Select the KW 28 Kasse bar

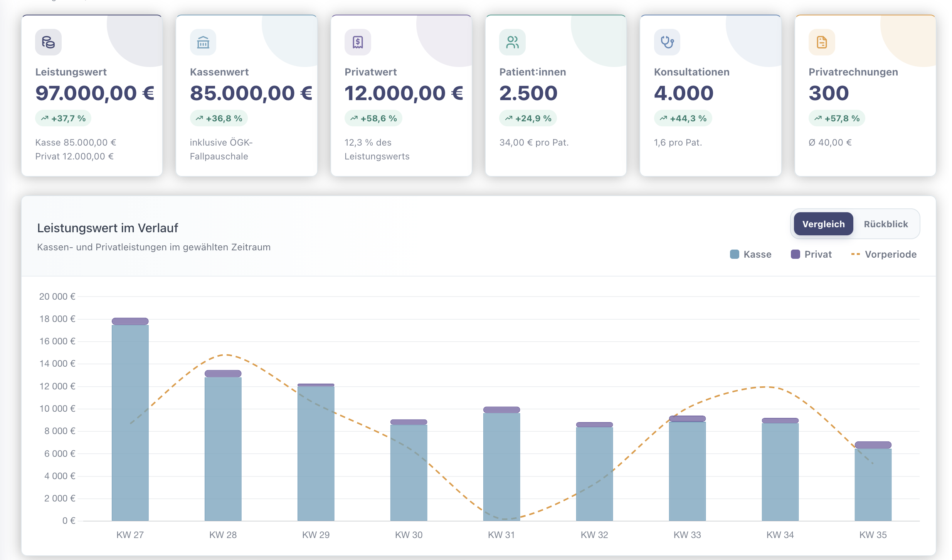click(223, 449)
